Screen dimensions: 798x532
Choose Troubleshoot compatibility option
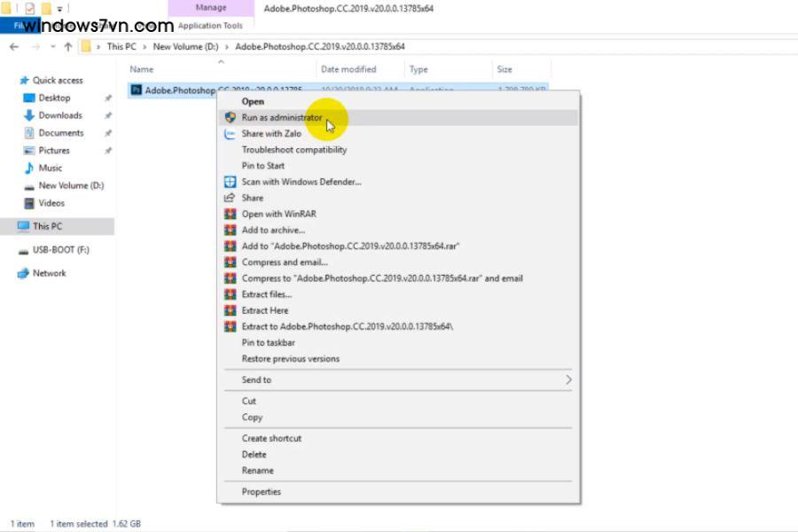[x=293, y=150]
